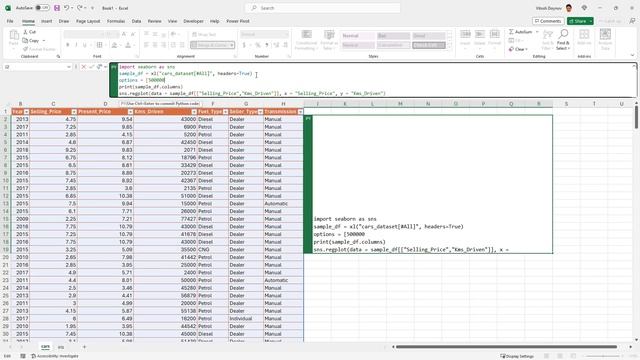Open the Number Format combo box
The height and width of the screenshot is (360, 640).
pos(264,35)
